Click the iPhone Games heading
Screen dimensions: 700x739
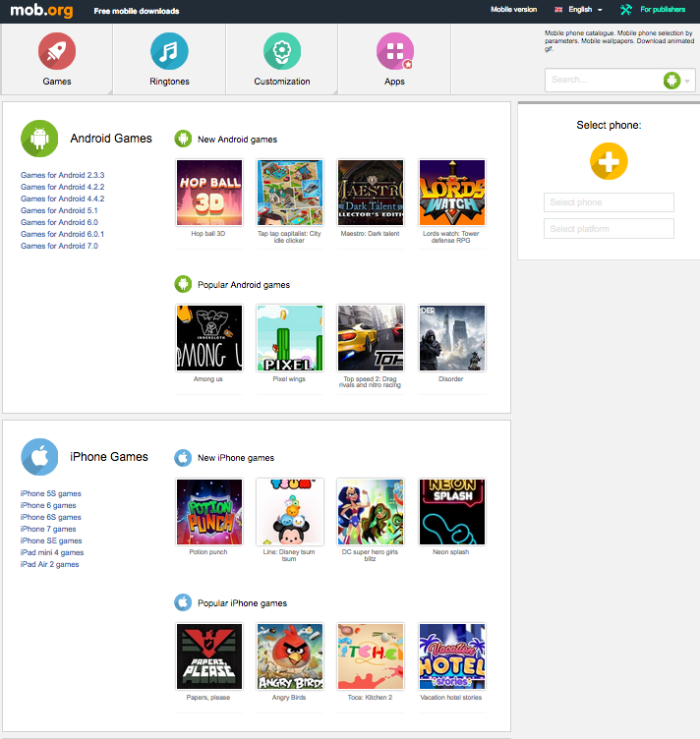coord(109,457)
